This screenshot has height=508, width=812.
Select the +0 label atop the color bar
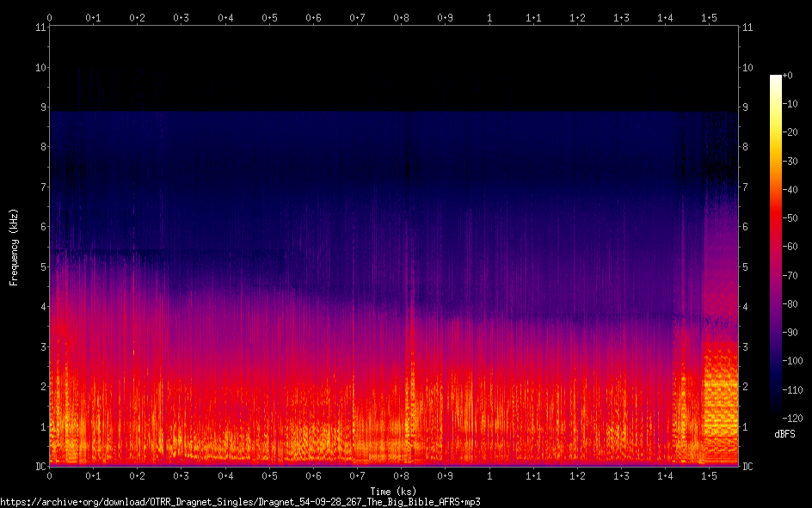click(789, 76)
